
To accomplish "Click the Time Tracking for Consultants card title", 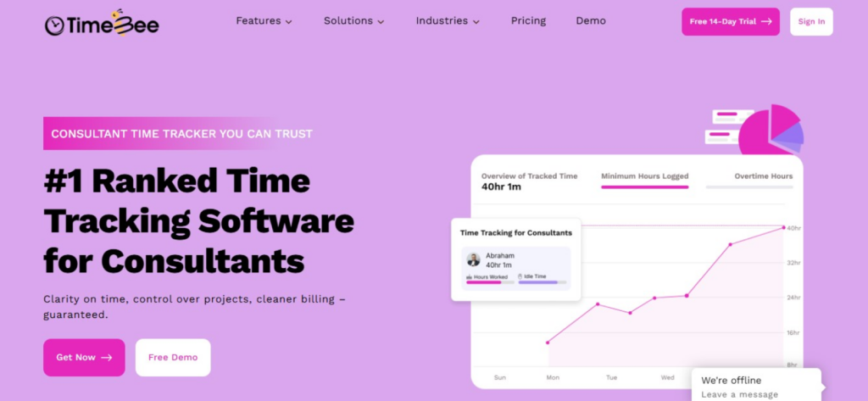I will point(516,232).
